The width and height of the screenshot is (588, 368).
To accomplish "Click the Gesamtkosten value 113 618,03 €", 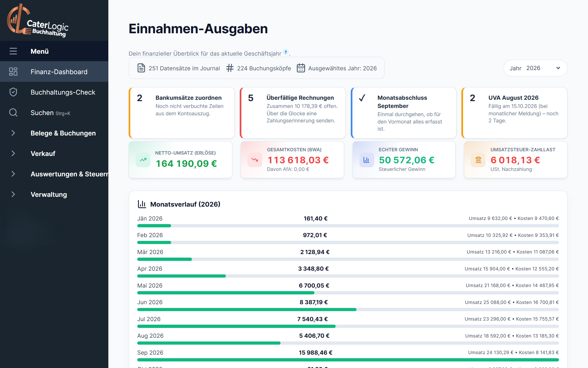I will [x=298, y=160].
